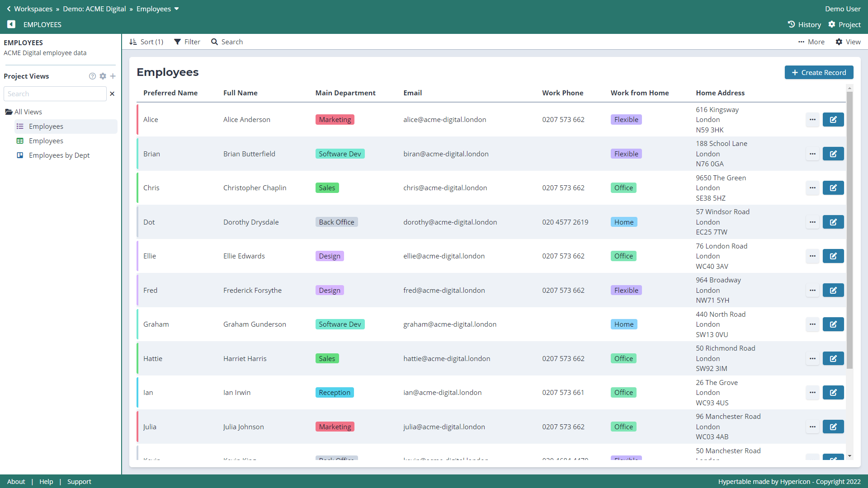Click the Full Name column header

coord(241,93)
